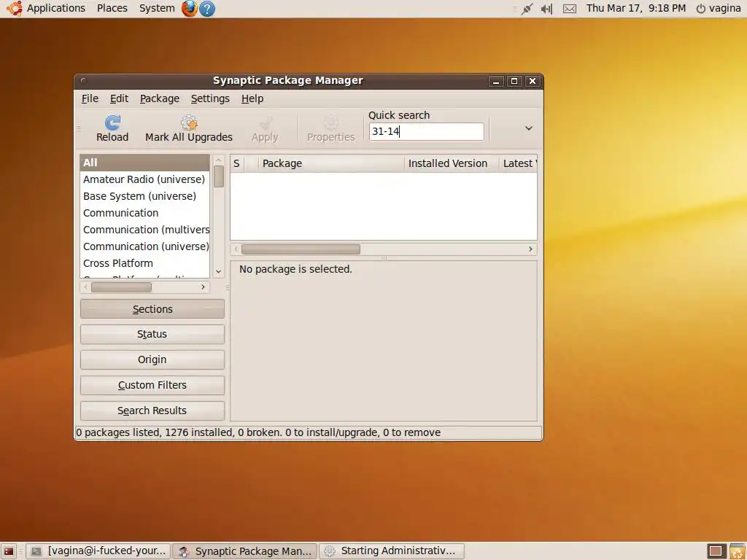The height and width of the screenshot is (560, 747).
Task: Select Starting Administrative taskbar entry
Action: click(391, 551)
